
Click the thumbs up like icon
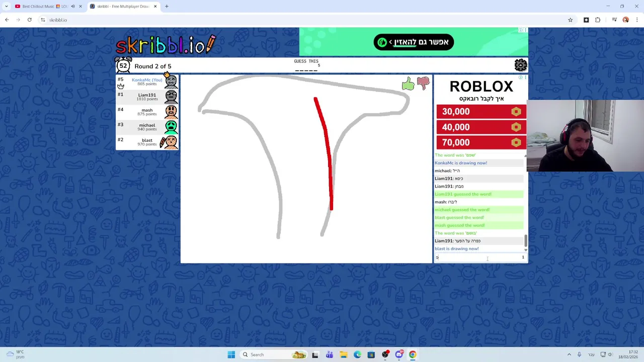pyautogui.click(x=408, y=84)
